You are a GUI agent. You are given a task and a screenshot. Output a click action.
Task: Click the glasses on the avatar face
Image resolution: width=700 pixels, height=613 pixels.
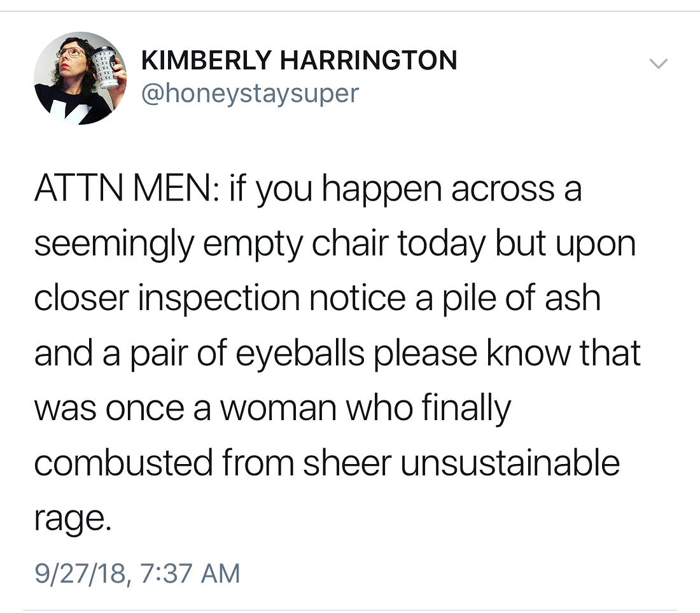pyautogui.click(x=71, y=53)
